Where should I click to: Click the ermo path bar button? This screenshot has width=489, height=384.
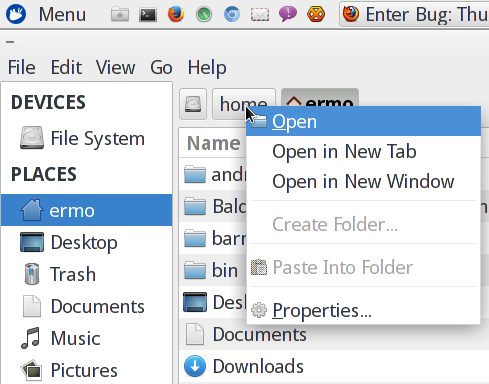pos(320,98)
